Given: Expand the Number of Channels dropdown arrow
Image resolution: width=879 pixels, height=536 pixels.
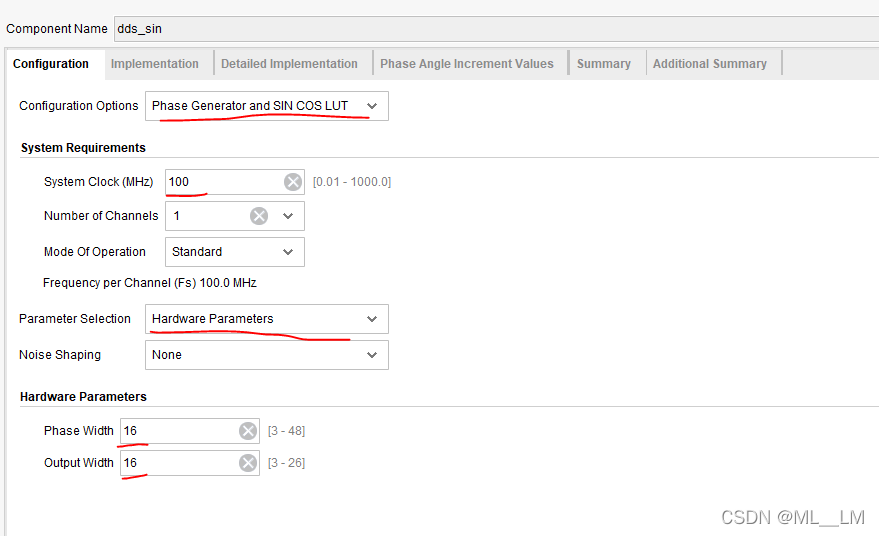Looking at the screenshot, I should tap(288, 216).
